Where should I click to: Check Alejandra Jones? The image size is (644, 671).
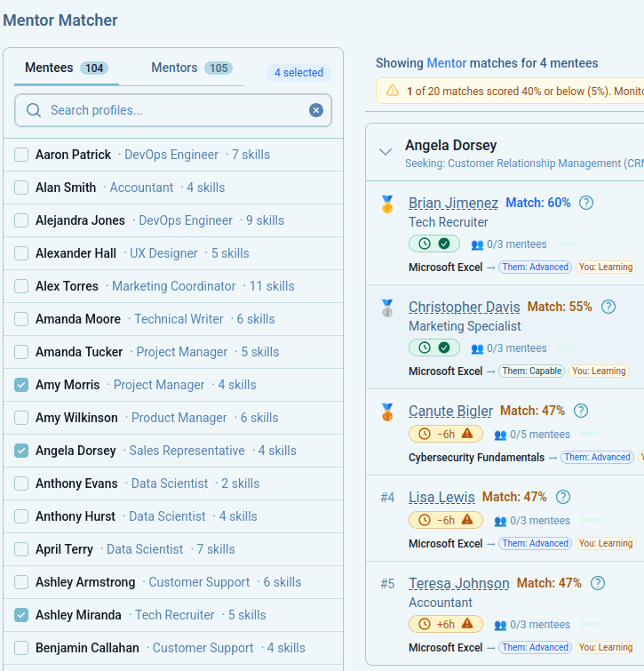click(21, 220)
